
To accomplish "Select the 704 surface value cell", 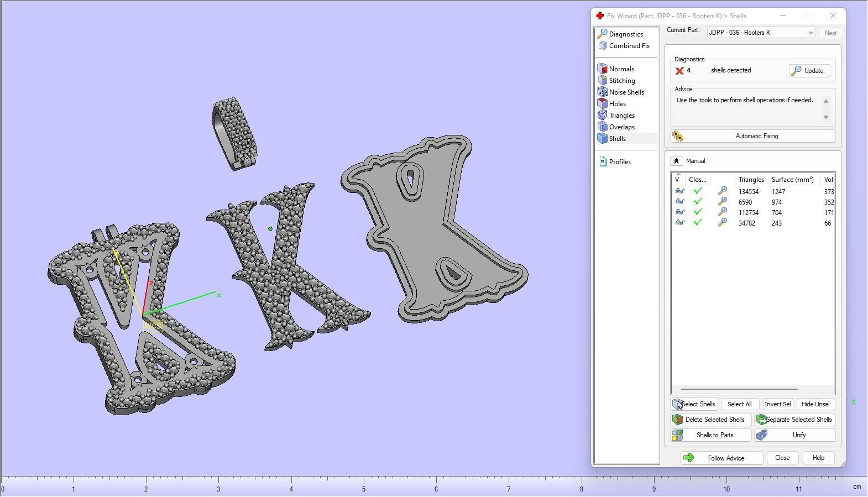I will (777, 213).
